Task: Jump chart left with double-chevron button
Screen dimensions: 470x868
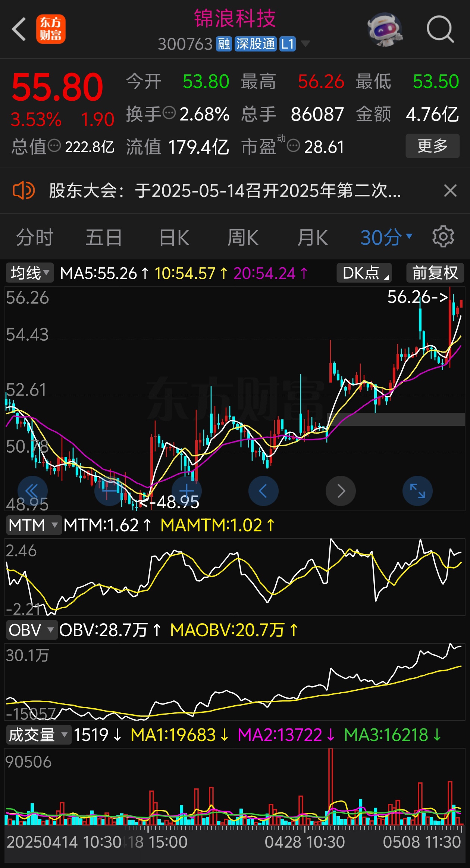Action: click(32, 491)
